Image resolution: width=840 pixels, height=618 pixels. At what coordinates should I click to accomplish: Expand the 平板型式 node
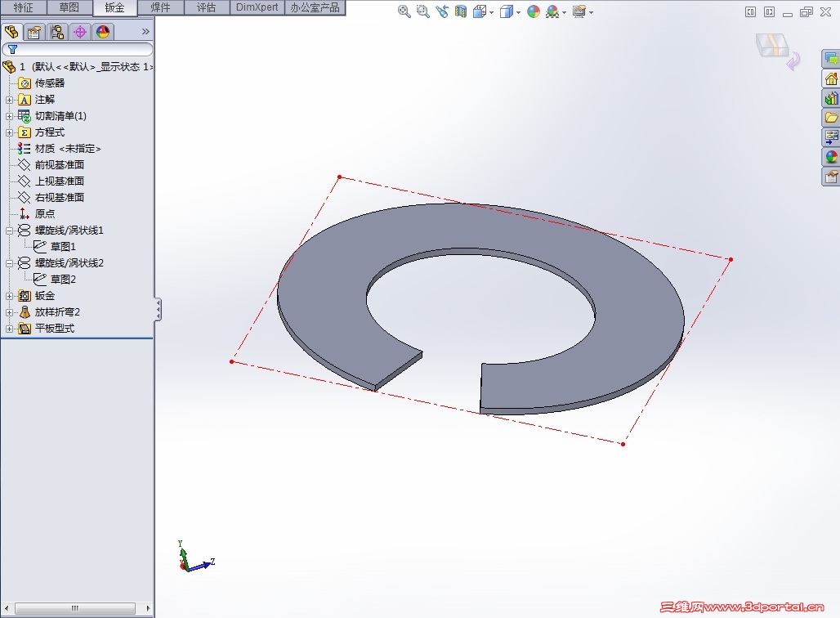(9, 329)
